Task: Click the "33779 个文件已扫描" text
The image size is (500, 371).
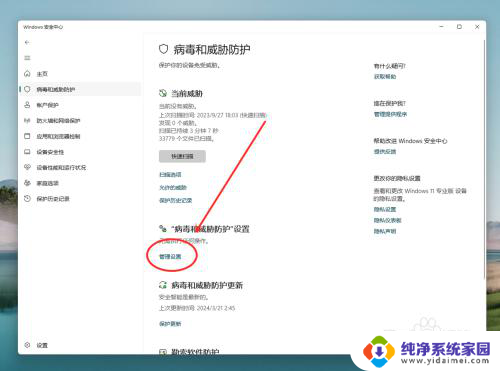Action: click(186, 139)
